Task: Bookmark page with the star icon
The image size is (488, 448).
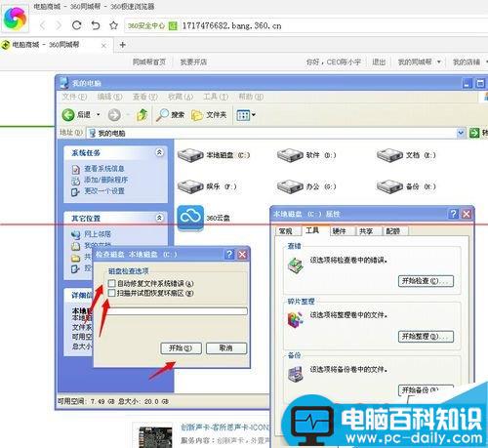Action: (x=113, y=25)
